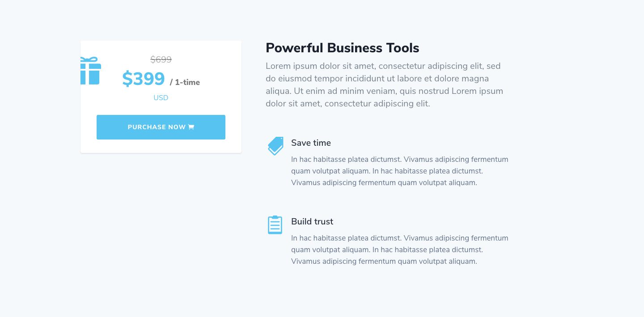Click the USD currency label
The width and height of the screenshot is (644, 317).
(161, 98)
